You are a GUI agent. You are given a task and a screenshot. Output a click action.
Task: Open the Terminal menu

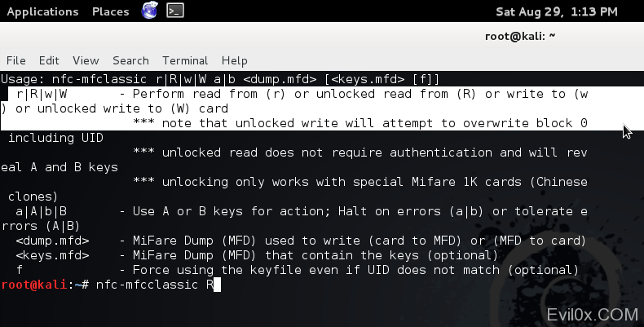(185, 60)
